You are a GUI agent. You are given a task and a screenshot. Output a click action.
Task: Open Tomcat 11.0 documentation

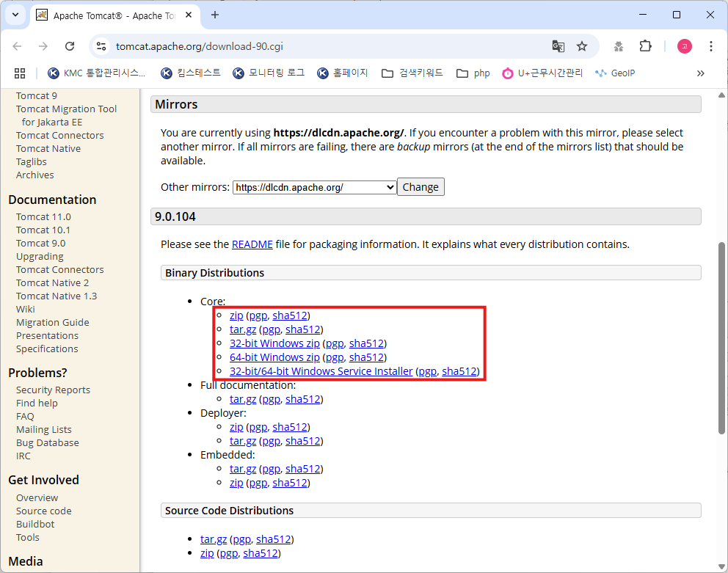pyautogui.click(x=43, y=217)
